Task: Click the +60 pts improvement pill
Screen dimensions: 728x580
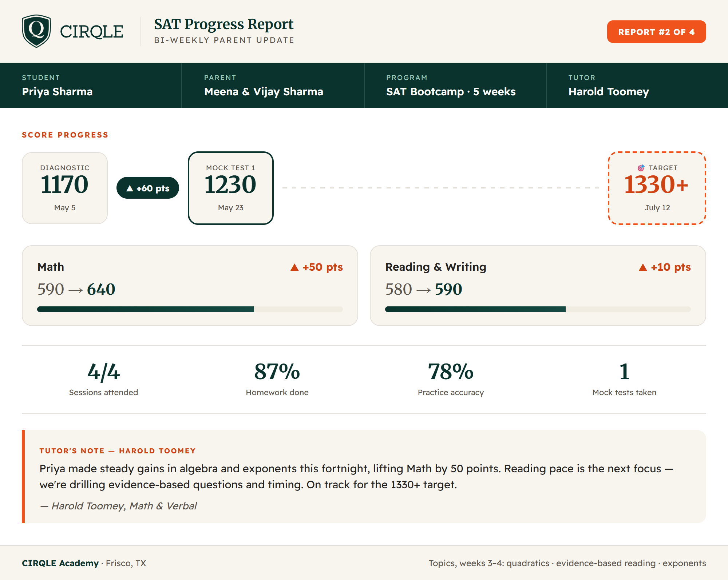Action: coord(147,188)
